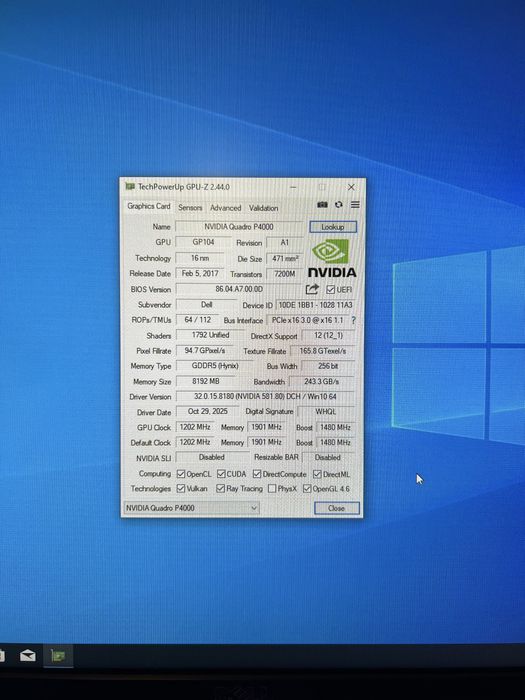Image resolution: width=525 pixels, height=700 pixels.
Task: Click the Subvendor value Dell
Action: [x=206, y=304]
